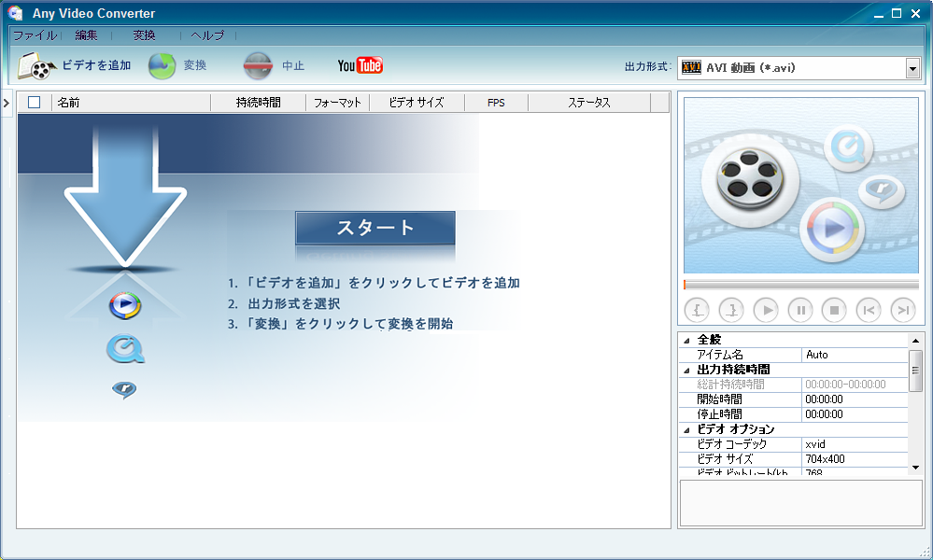The image size is (933, 560).
Task: Click the green 変換 convert icon
Action: [x=162, y=66]
